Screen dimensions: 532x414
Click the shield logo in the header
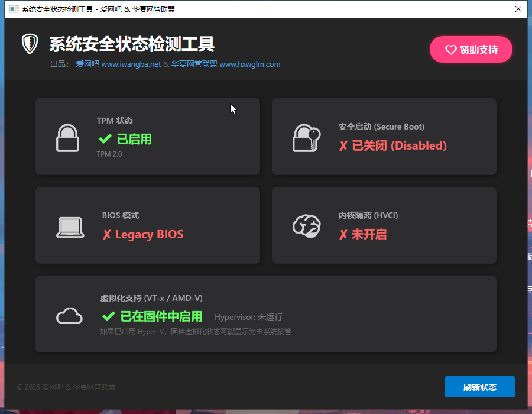(30, 45)
